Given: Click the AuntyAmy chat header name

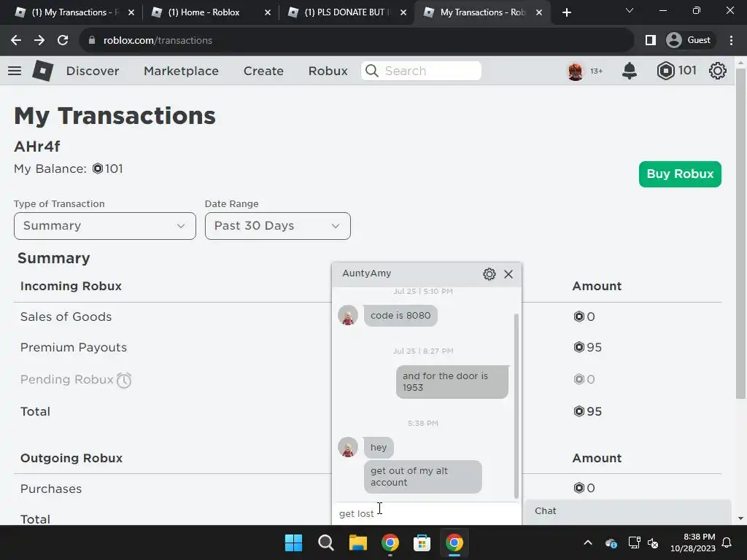Looking at the screenshot, I should coord(366,273).
